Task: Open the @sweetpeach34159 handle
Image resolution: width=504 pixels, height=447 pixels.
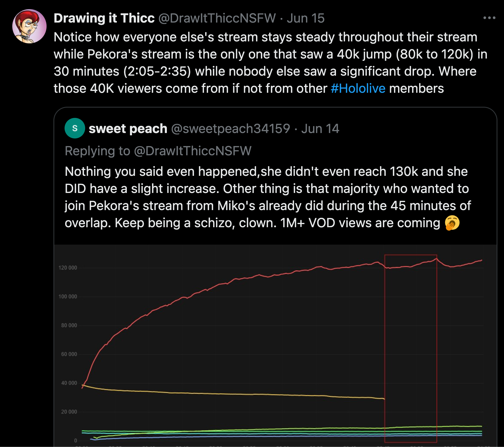Action: point(231,128)
